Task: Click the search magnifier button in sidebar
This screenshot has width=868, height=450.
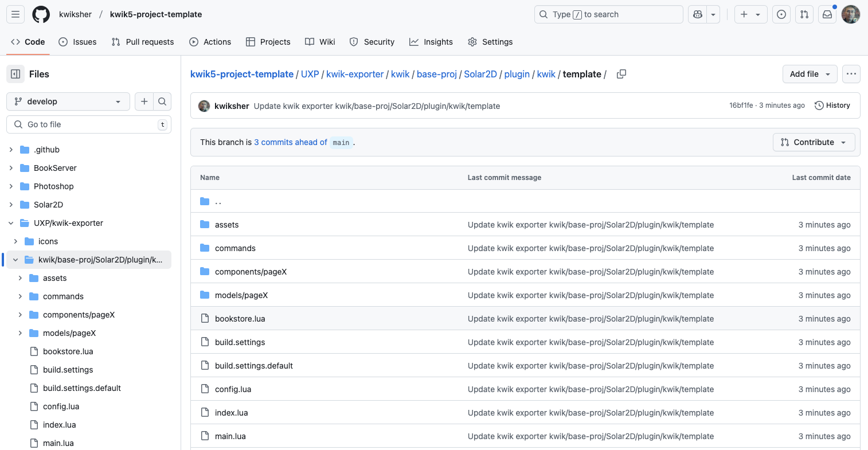Action: tap(162, 101)
